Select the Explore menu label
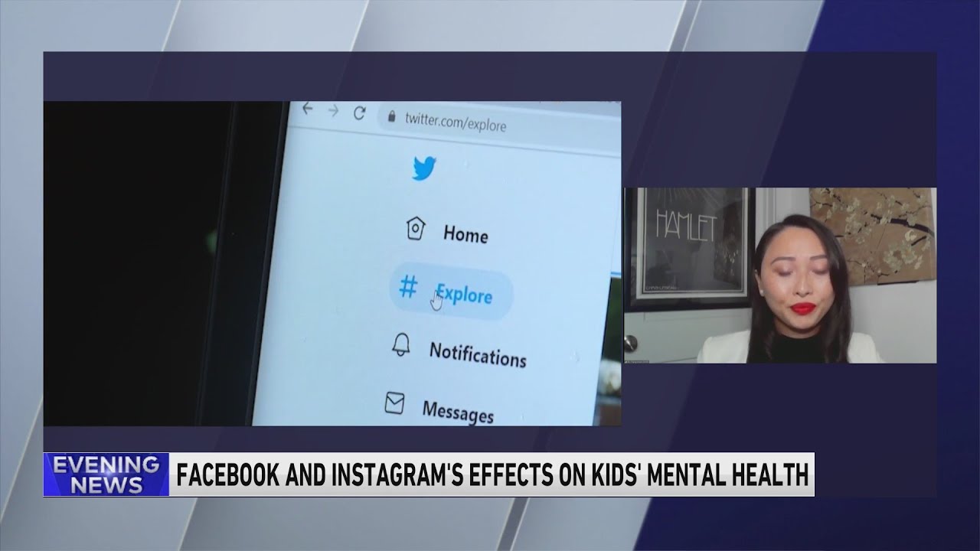 pyautogui.click(x=464, y=294)
